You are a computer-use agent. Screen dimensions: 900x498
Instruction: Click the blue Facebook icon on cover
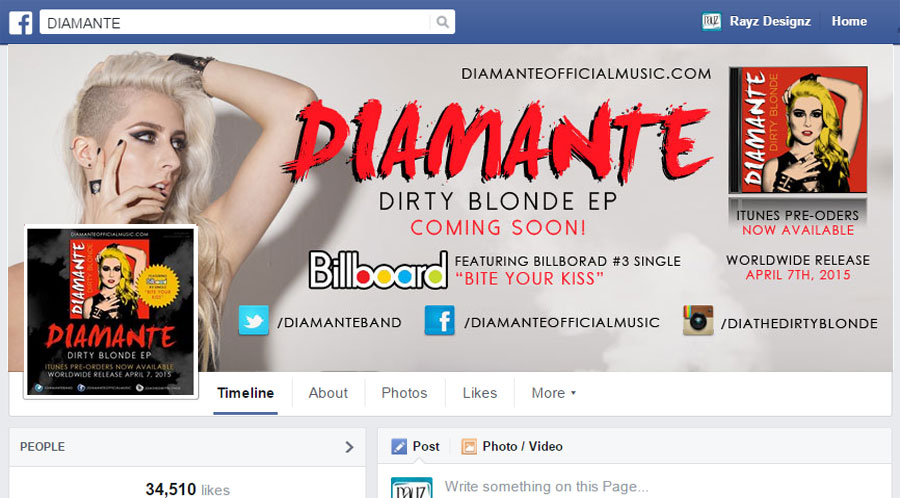pyautogui.click(x=440, y=320)
